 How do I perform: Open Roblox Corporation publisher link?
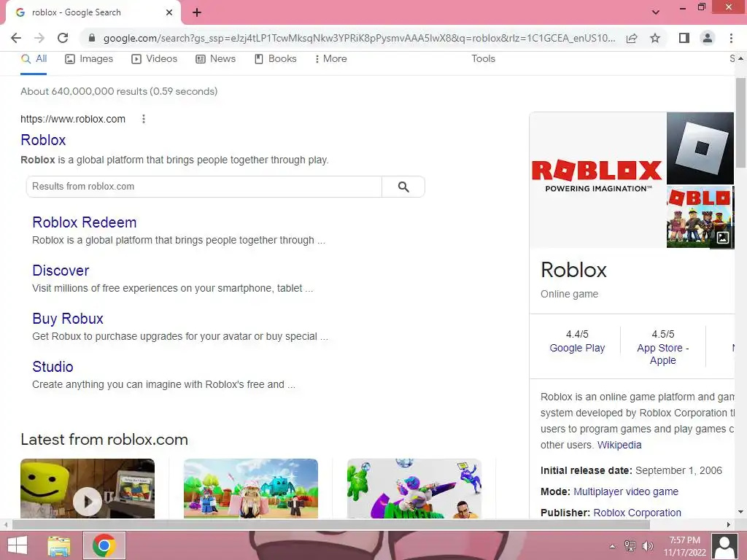pyautogui.click(x=637, y=513)
